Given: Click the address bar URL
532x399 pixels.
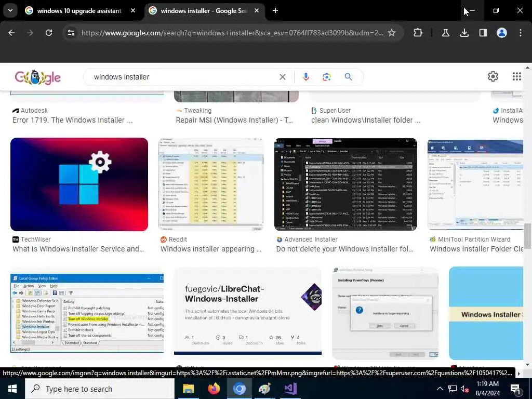Looking at the screenshot, I should pyautogui.click(x=232, y=33).
